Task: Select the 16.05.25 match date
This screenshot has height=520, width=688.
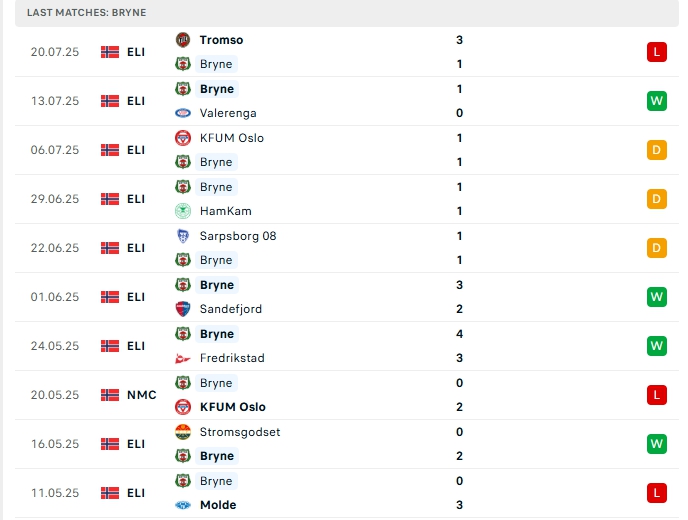Action: [x=54, y=444]
